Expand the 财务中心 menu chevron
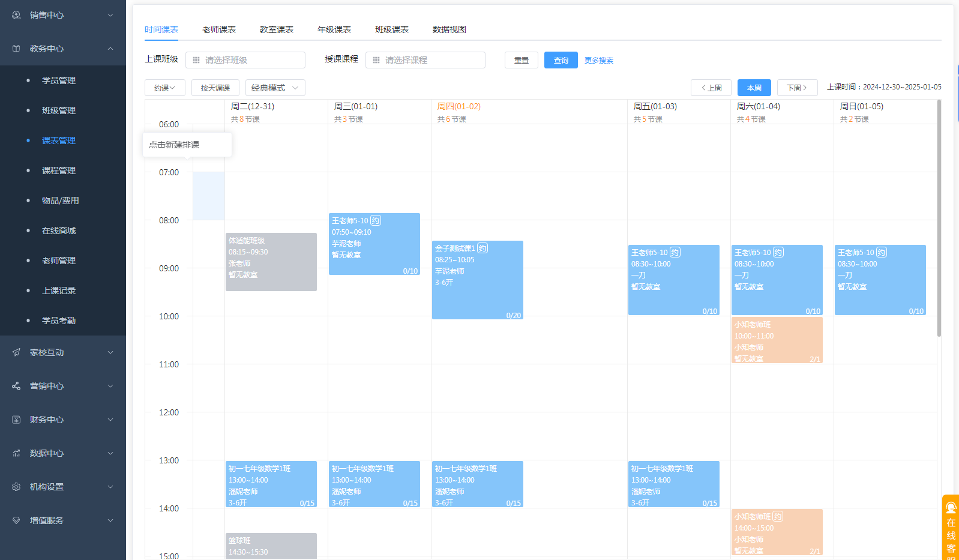 tap(110, 420)
